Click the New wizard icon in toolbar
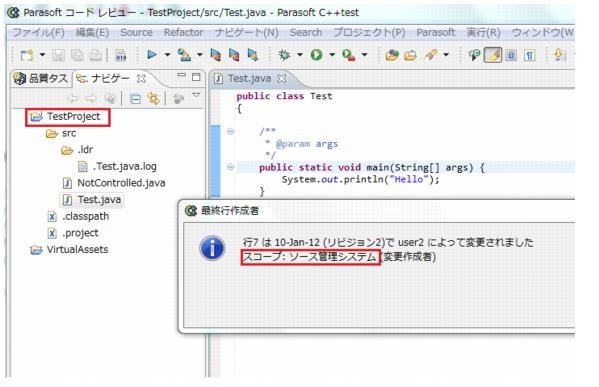 [x=26, y=55]
